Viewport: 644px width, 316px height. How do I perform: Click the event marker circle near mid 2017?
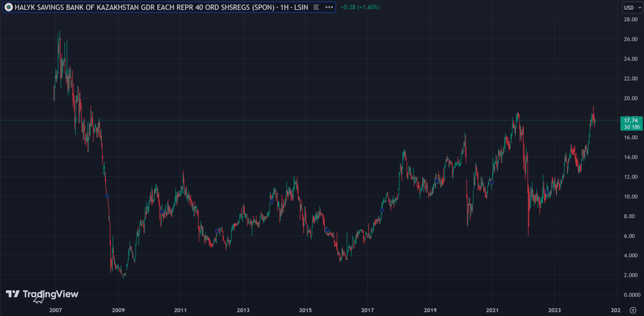pos(382,210)
